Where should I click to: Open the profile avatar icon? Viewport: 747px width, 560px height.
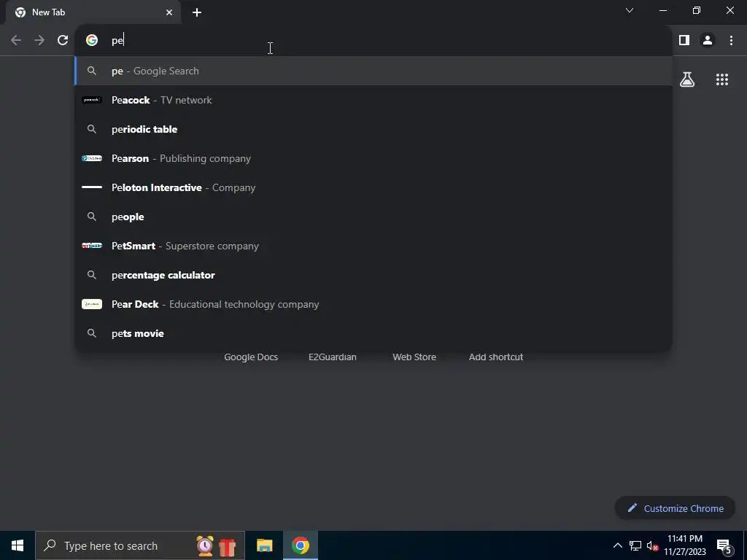tap(708, 41)
